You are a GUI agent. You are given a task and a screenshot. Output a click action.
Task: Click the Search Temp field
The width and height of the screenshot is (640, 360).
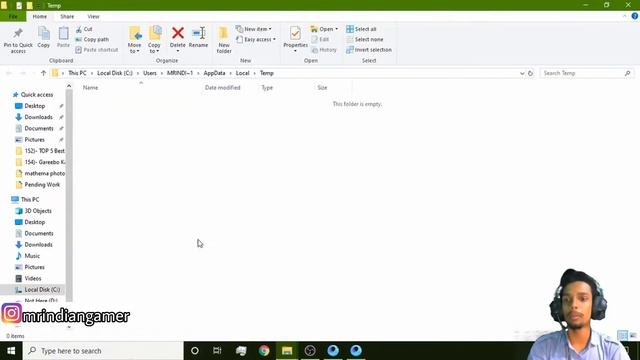[x=586, y=73]
